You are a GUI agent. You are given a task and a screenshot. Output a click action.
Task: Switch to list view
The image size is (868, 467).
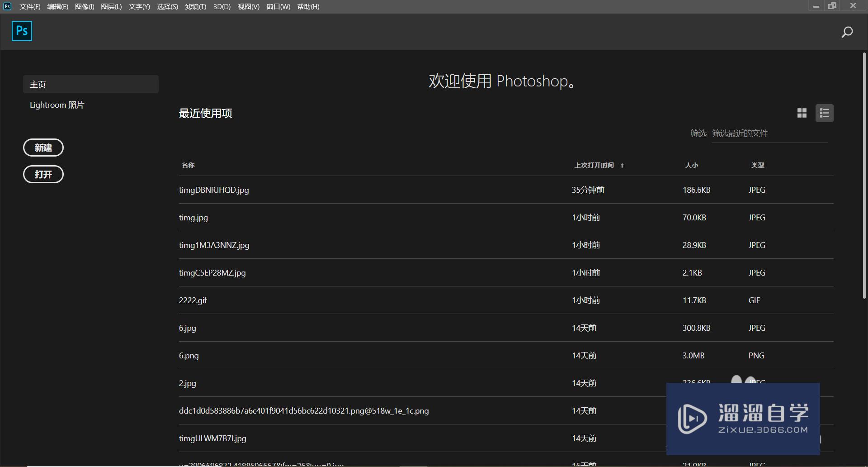coord(825,113)
